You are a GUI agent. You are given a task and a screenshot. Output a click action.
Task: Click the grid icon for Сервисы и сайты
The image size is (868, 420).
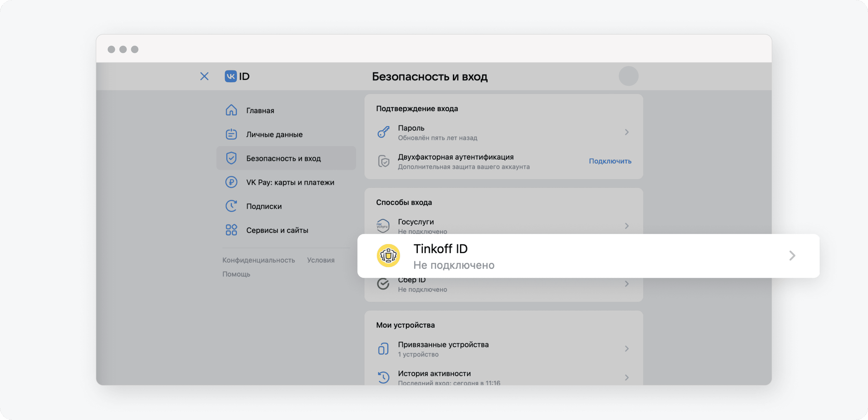[231, 230]
